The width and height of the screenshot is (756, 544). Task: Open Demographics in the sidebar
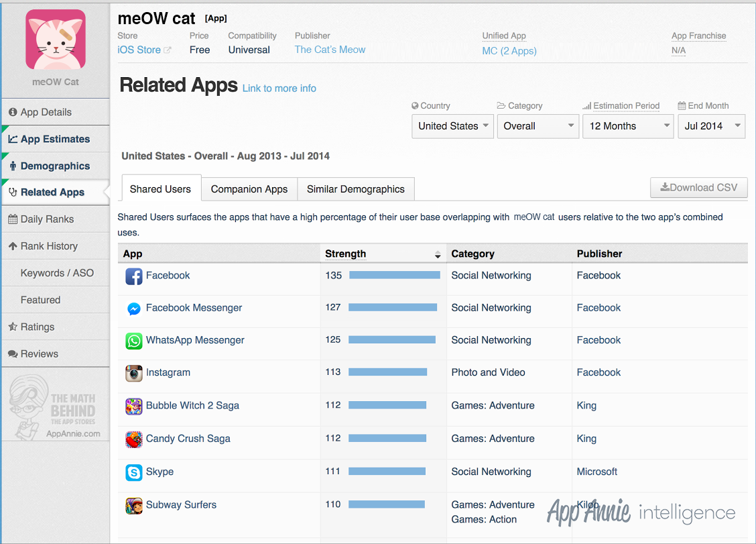56,166
